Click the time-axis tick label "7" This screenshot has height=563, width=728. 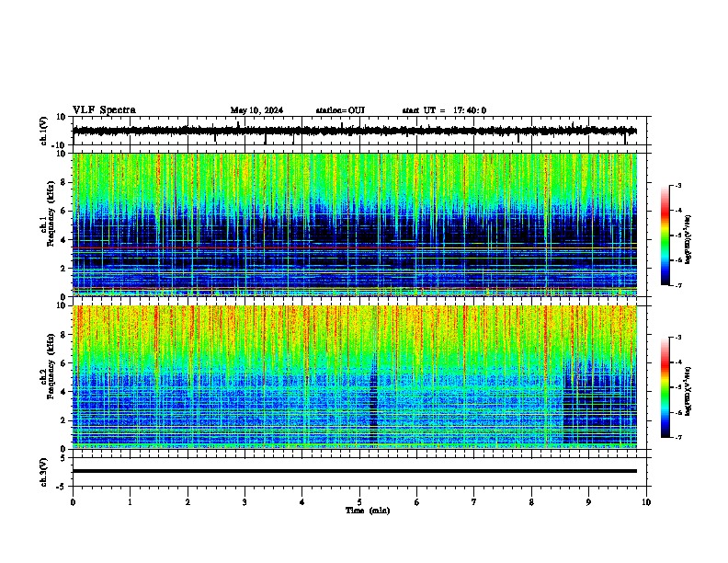coord(474,502)
